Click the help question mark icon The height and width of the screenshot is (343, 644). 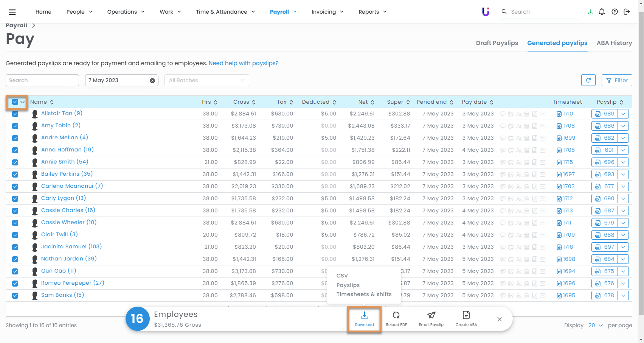pos(615,12)
